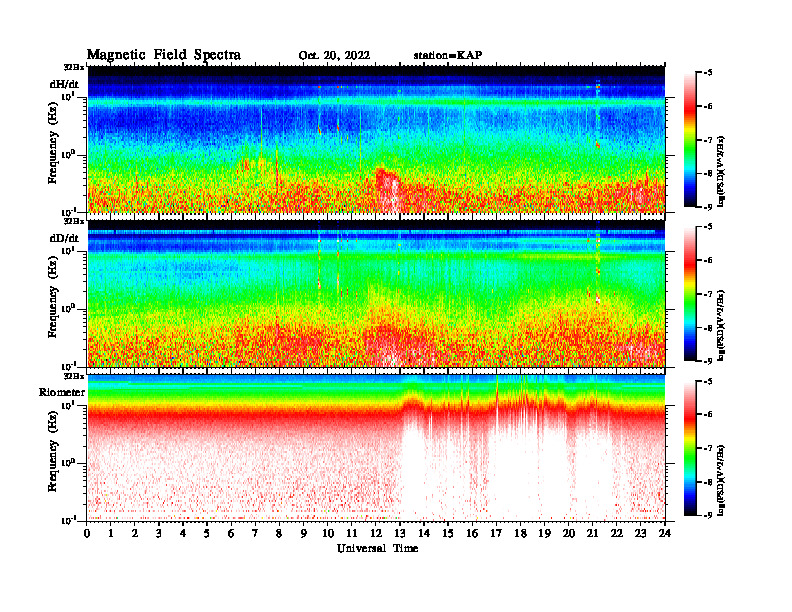Click the hour 10 tick label on time axis
The image size is (792, 612).
point(328,533)
